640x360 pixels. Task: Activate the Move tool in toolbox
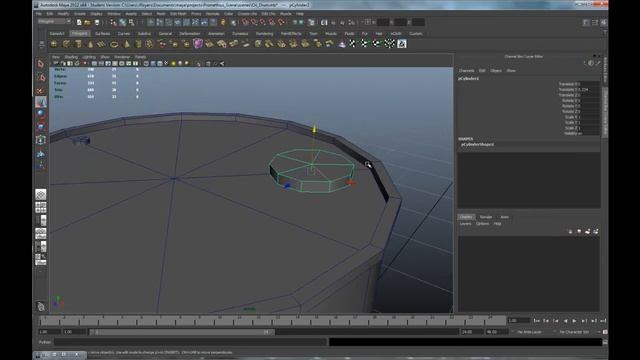pyautogui.click(x=40, y=102)
